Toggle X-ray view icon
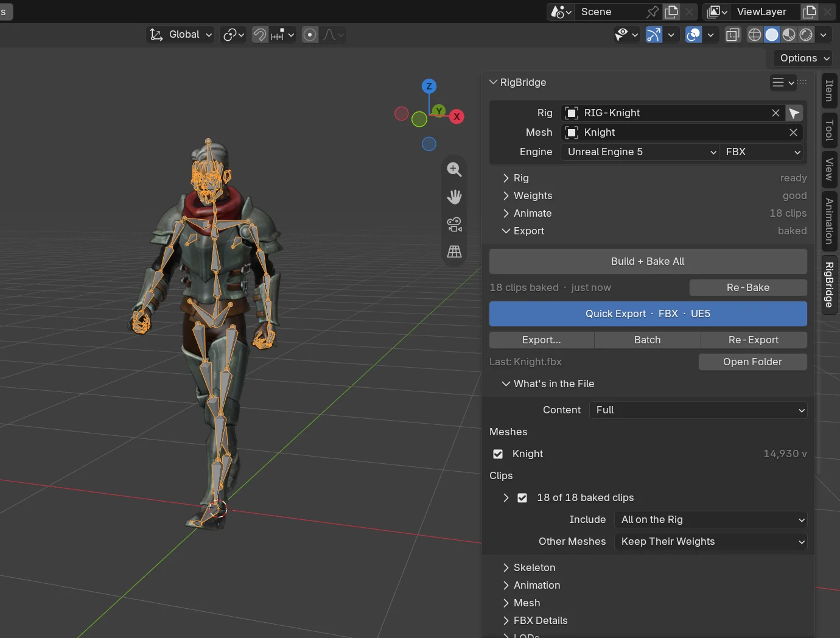This screenshot has height=638, width=840. pos(733,35)
